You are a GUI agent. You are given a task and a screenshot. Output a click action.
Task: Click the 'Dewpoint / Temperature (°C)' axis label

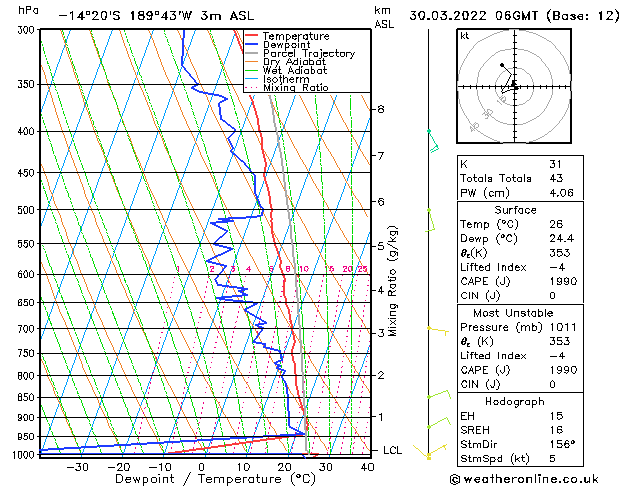[203, 479]
